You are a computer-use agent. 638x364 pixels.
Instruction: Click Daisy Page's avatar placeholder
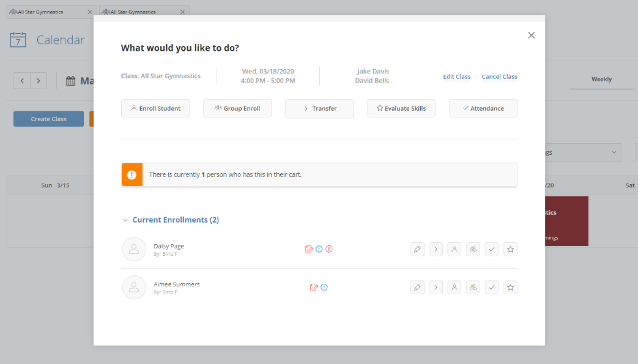[134, 249]
